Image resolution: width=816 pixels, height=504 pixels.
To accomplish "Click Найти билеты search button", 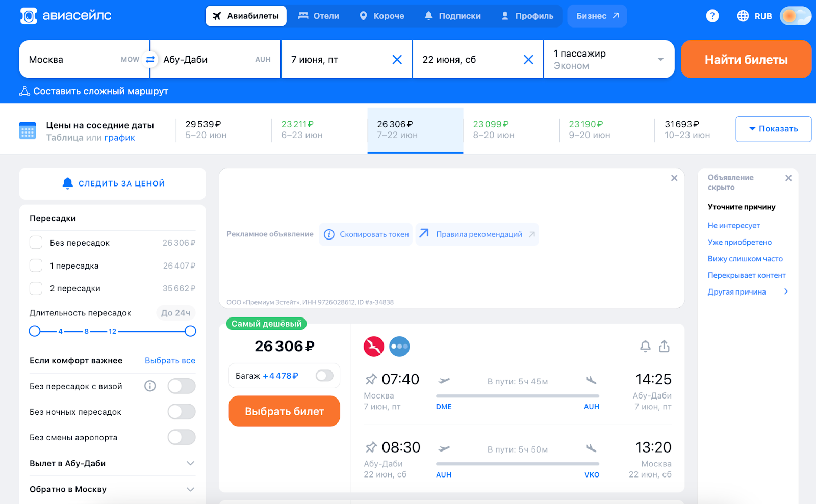I will [746, 60].
